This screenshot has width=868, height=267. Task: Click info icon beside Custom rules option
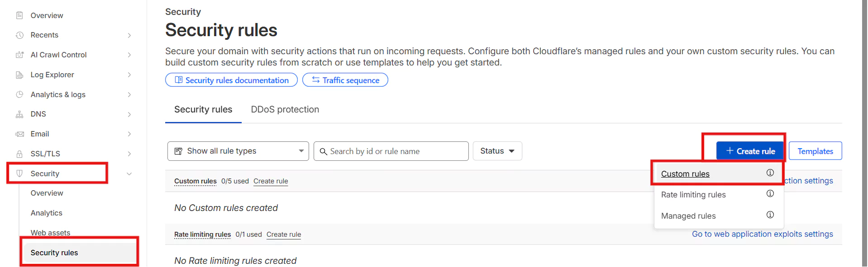[x=770, y=173]
